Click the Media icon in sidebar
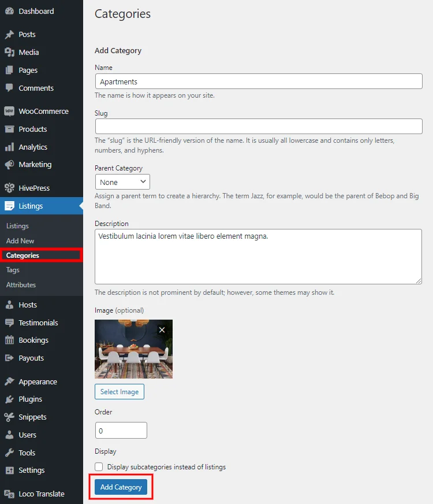The height and width of the screenshot is (504, 433). click(x=10, y=52)
